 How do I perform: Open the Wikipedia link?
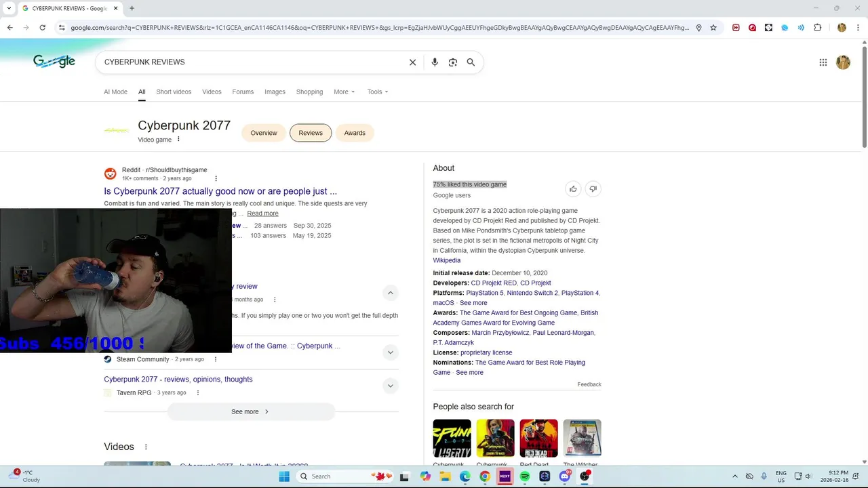[x=447, y=260]
